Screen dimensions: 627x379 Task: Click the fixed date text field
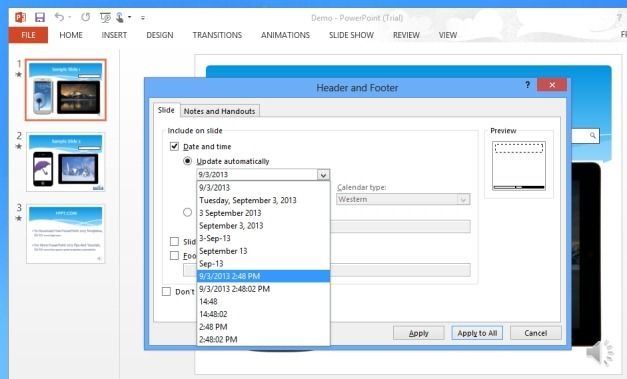click(400, 227)
